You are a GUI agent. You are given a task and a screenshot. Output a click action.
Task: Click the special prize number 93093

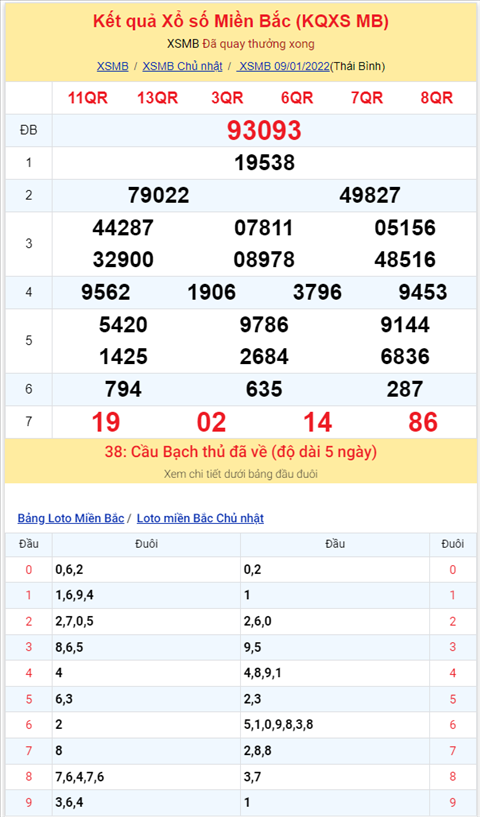(264, 130)
